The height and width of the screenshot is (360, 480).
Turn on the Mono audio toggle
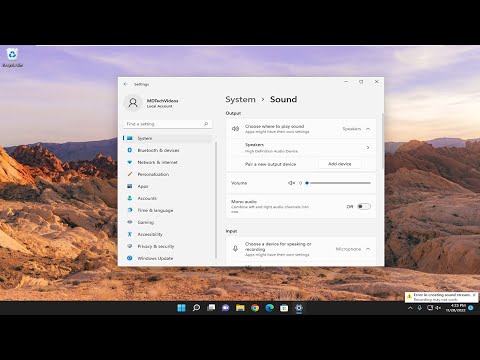tap(364, 206)
